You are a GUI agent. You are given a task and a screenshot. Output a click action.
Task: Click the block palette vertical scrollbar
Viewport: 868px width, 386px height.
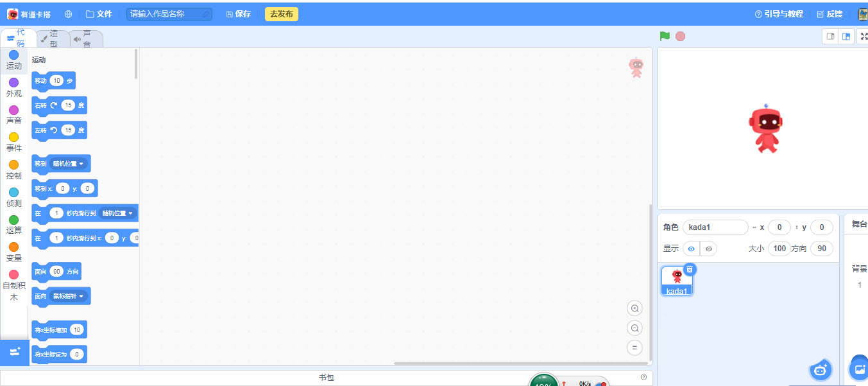point(136,64)
